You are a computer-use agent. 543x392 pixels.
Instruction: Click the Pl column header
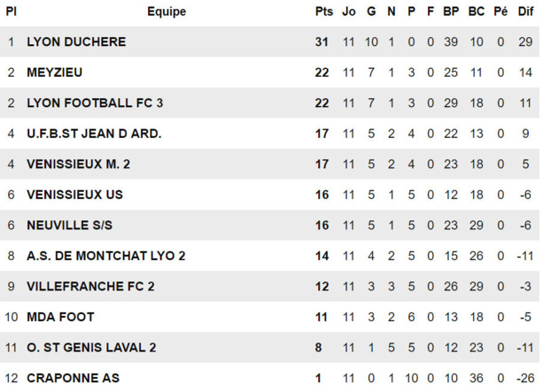[x=12, y=12]
